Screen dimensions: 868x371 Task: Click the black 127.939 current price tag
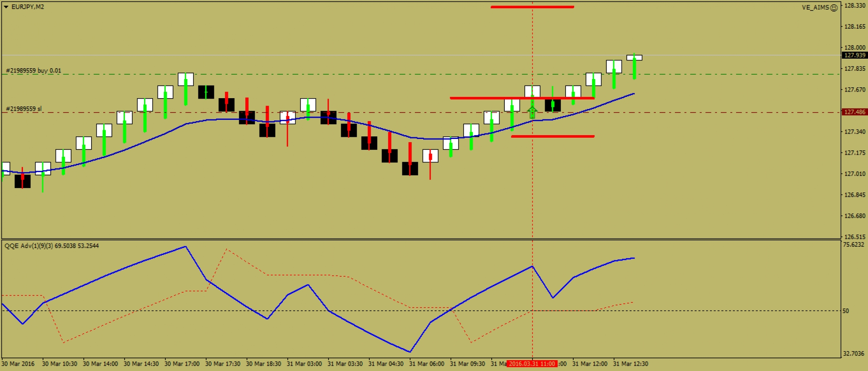[854, 55]
